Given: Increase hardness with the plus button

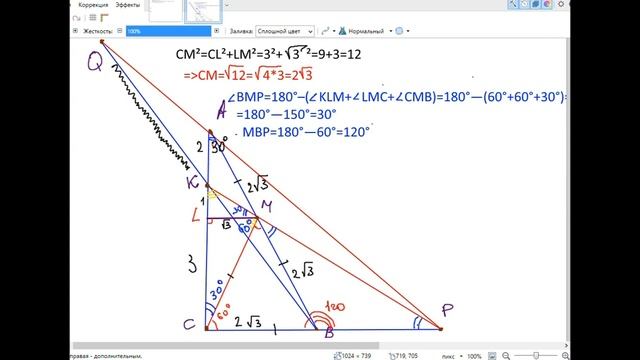Looking at the screenshot, I should [x=216, y=31].
